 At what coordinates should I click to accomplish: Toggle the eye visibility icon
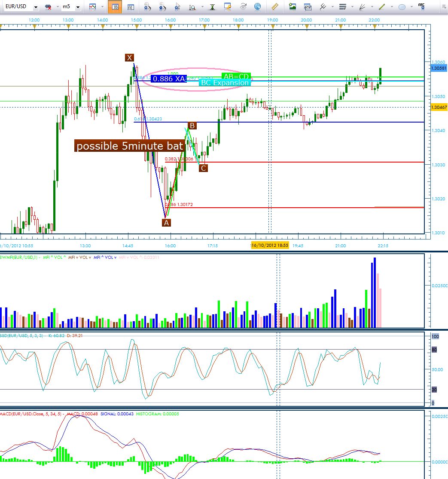click(243, 6)
